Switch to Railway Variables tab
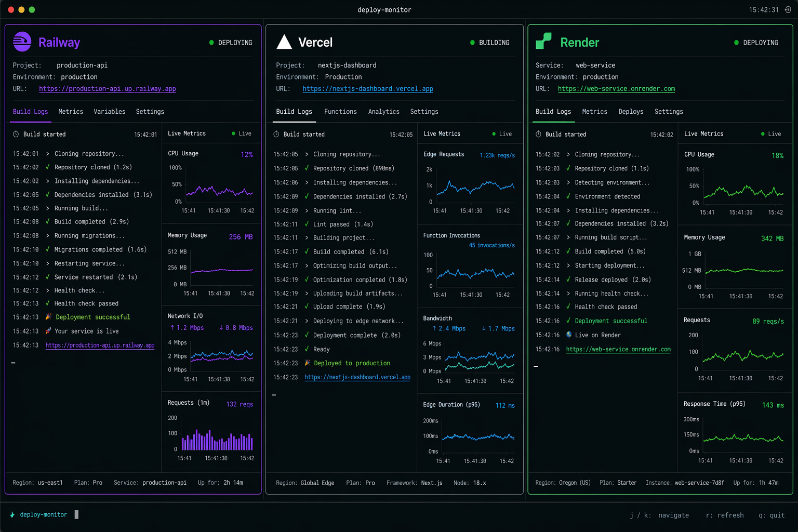 (x=110, y=111)
